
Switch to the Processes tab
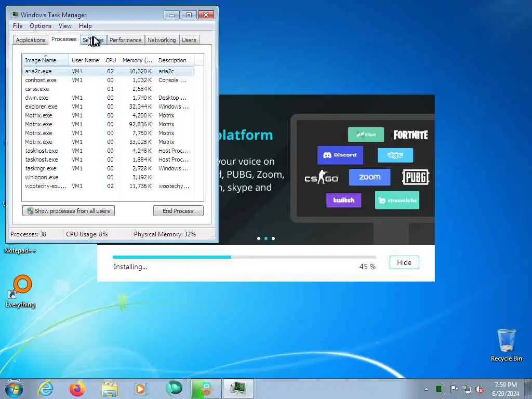64,39
